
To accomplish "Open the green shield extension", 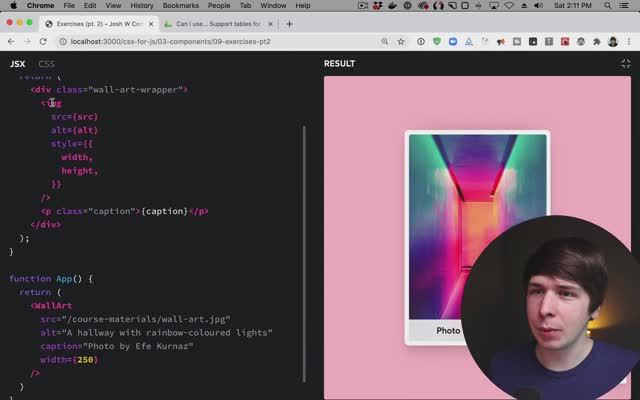I will point(437,42).
